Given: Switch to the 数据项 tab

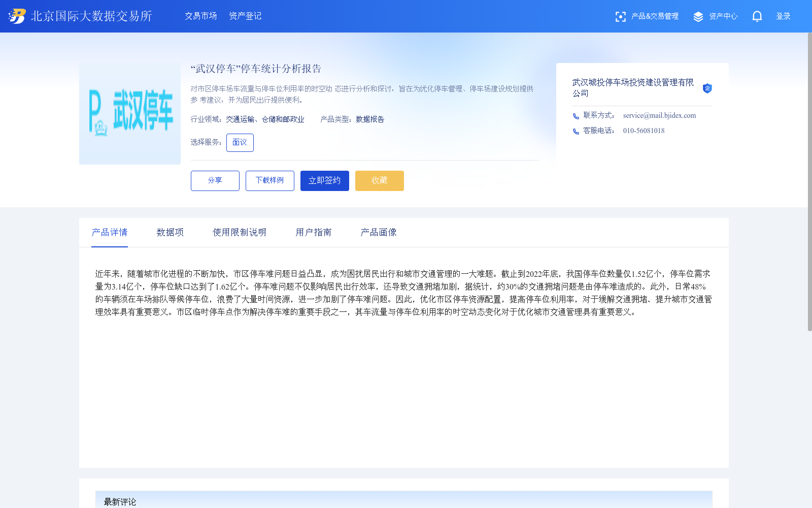Looking at the screenshot, I should point(170,233).
